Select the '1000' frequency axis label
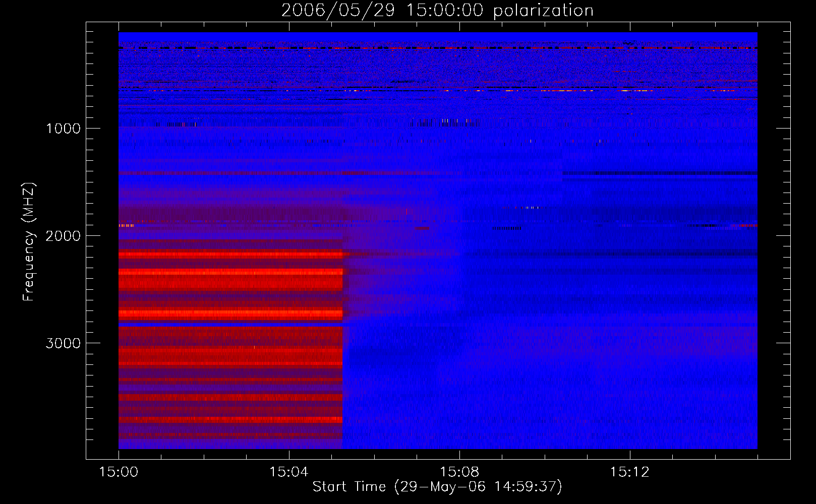The width and height of the screenshot is (816, 504). tap(63, 129)
